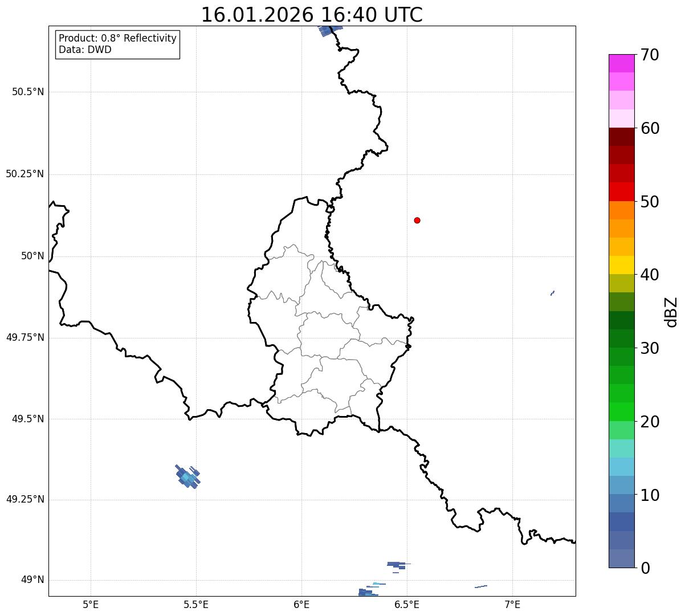Screen dimensions: 685x616
Task: Click the 49.25°N latitude label
Action: point(25,500)
